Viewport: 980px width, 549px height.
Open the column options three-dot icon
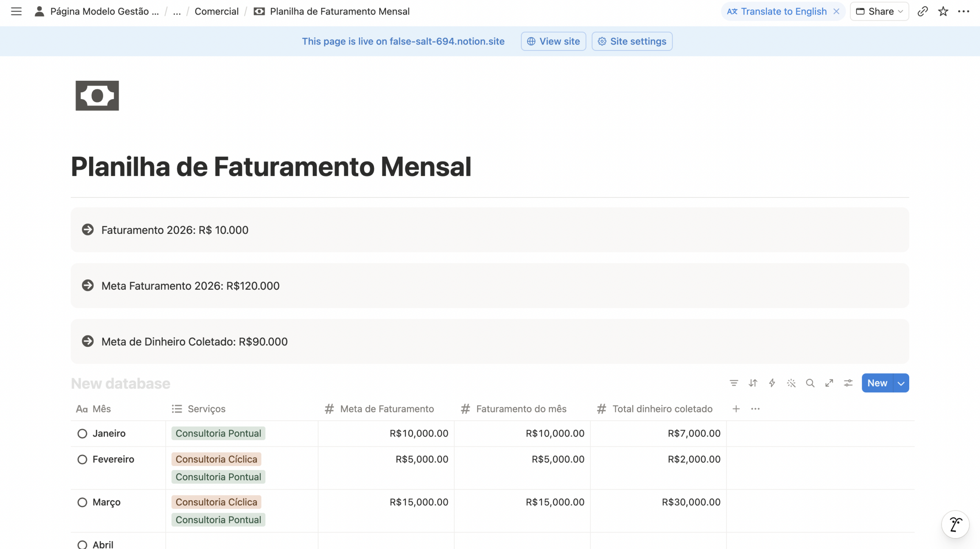point(755,409)
